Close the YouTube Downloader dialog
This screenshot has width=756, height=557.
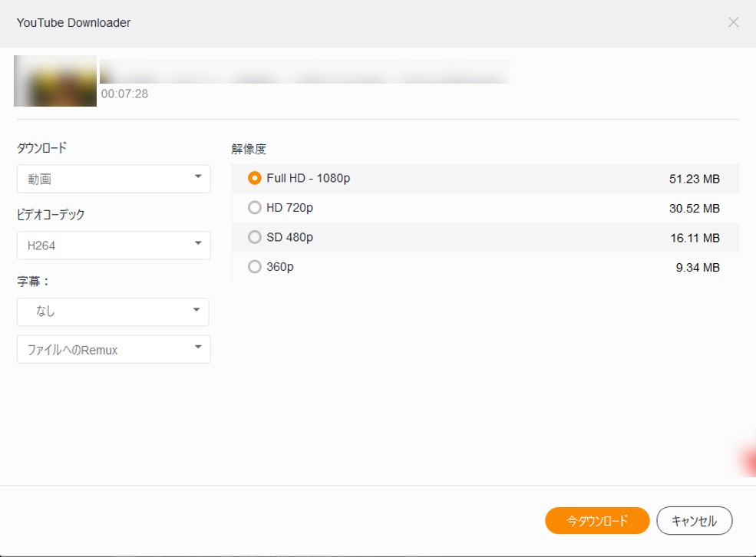point(733,22)
